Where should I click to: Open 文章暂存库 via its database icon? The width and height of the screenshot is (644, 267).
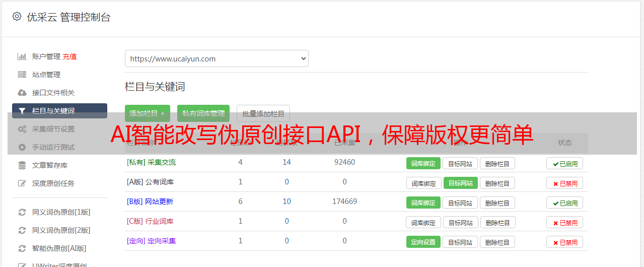[22, 165]
